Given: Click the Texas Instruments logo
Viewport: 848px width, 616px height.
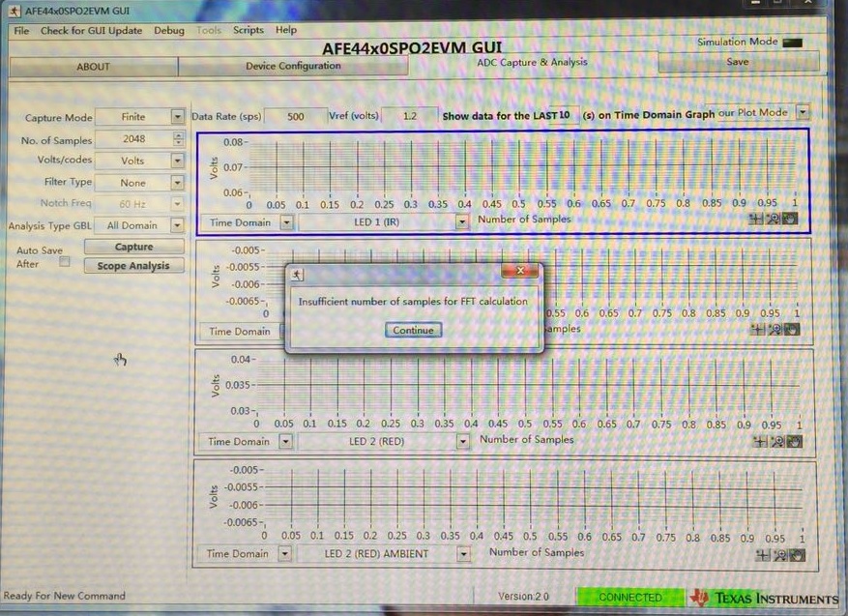Looking at the screenshot, I should (765, 598).
